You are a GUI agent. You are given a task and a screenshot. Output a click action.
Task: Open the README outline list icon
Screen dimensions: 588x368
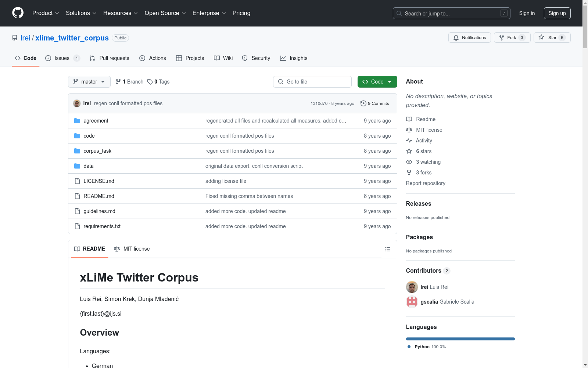coord(388,249)
